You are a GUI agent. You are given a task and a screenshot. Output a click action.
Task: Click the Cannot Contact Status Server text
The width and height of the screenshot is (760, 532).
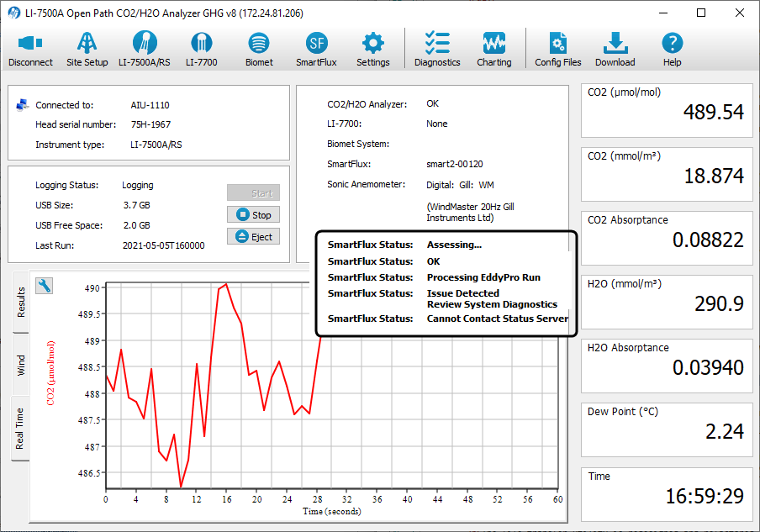tap(498, 319)
